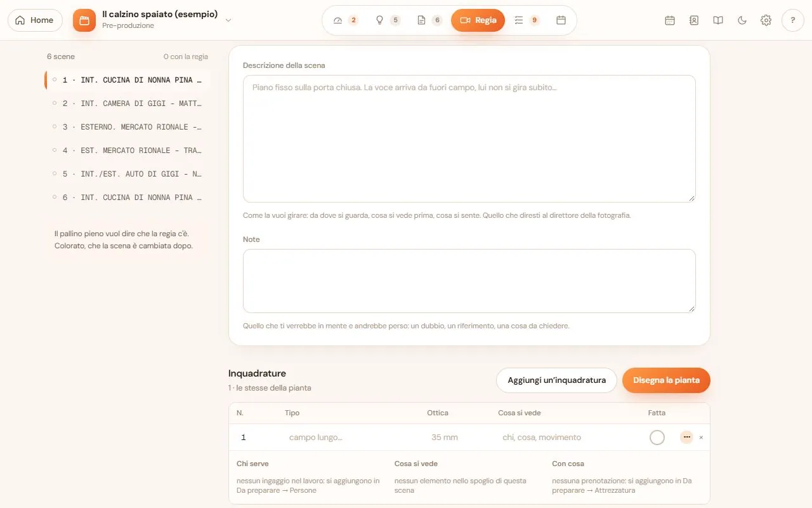
Task: Open the help question mark button
Action: (x=793, y=20)
